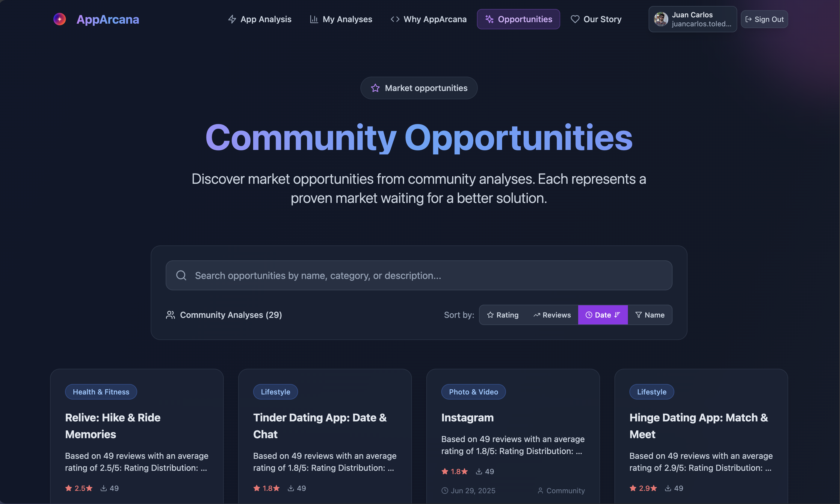The height and width of the screenshot is (504, 840).
Task: Click the Market opportunities star icon
Action: coord(375,88)
